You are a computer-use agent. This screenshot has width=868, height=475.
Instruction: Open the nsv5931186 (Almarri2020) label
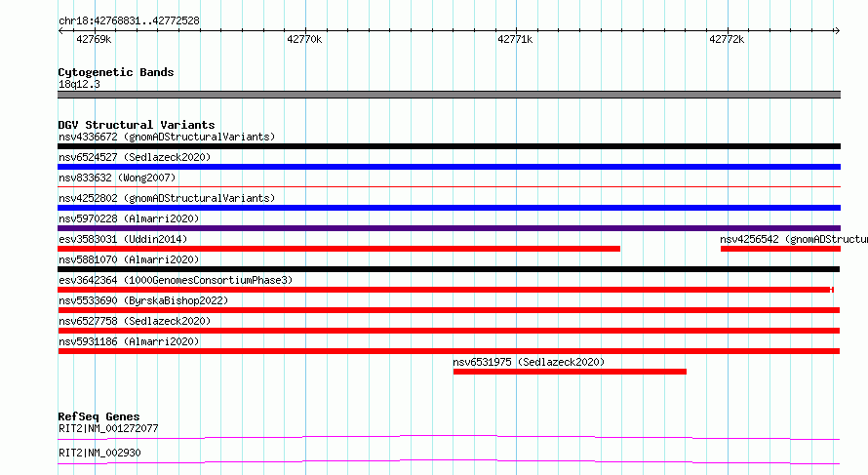point(129,341)
